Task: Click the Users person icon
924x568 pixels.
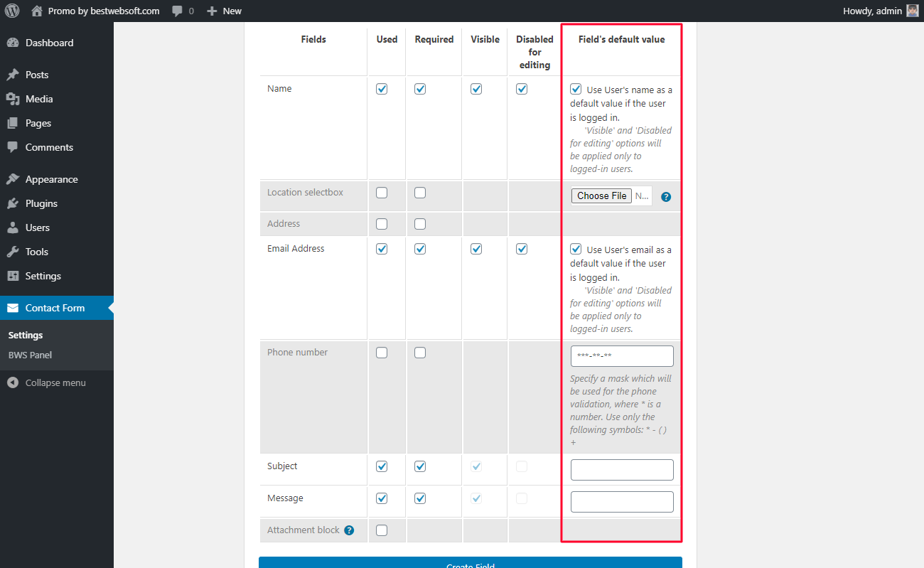Action: pyautogui.click(x=13, y=227)
